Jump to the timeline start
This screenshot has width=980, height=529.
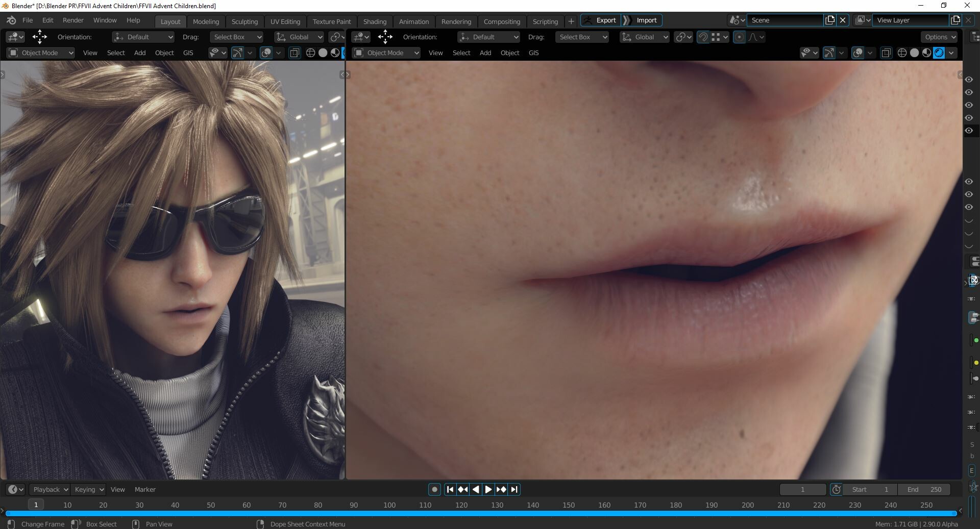pos(450,489)
